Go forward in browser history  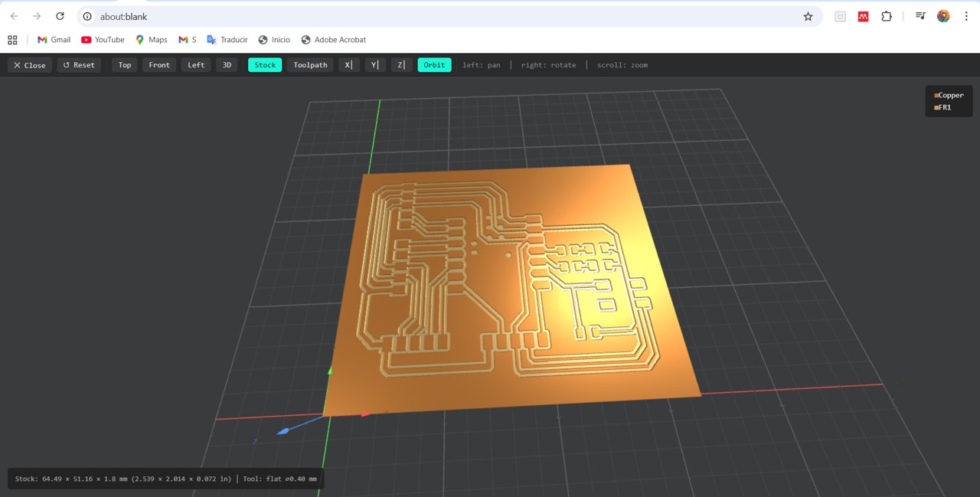click(37, 16)
